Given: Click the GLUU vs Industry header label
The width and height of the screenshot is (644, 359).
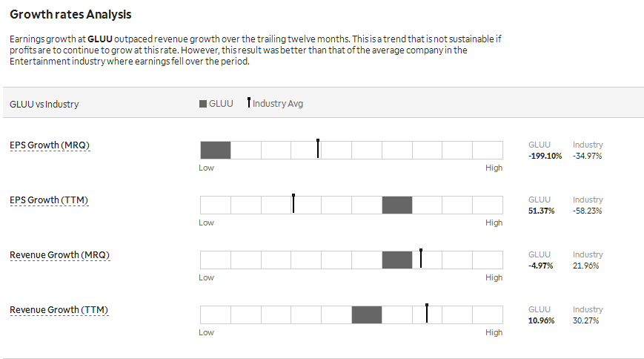Looking at the screenshot, I should click(x=44, y=104).
